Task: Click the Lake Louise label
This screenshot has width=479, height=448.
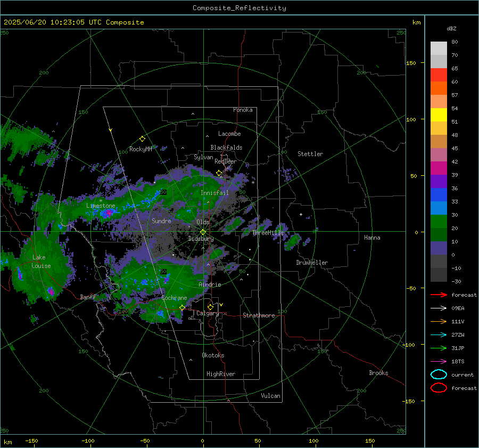Action: tap(41, 262)
